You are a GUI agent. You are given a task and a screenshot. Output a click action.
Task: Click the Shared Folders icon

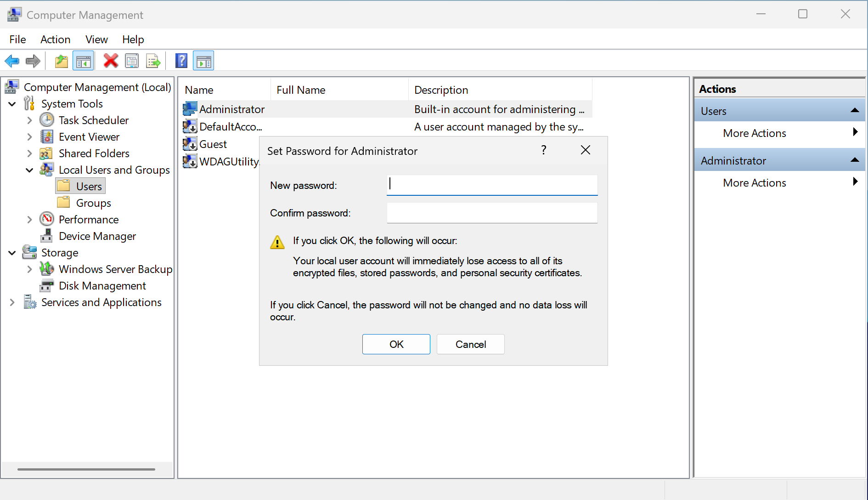pyautogui.click(x=46, y=153)
